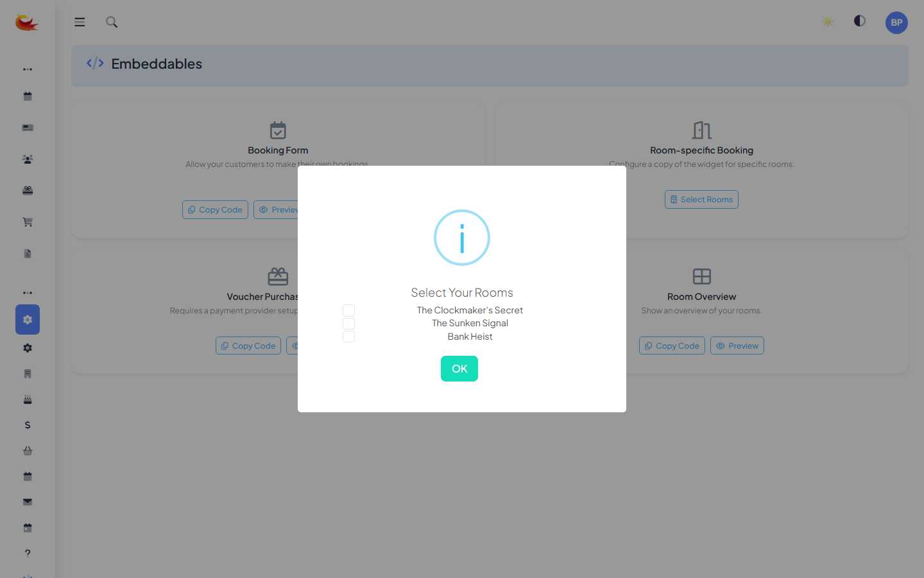The height and width of the screenshot is (578, 924).
Task: Open search with the magnifier icon
Action: (112, 22)
